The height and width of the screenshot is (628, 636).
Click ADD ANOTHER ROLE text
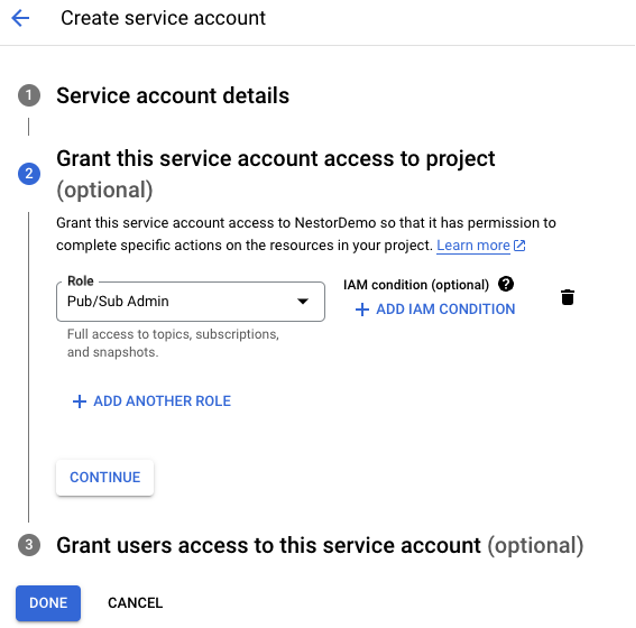(x=162, y=401)
